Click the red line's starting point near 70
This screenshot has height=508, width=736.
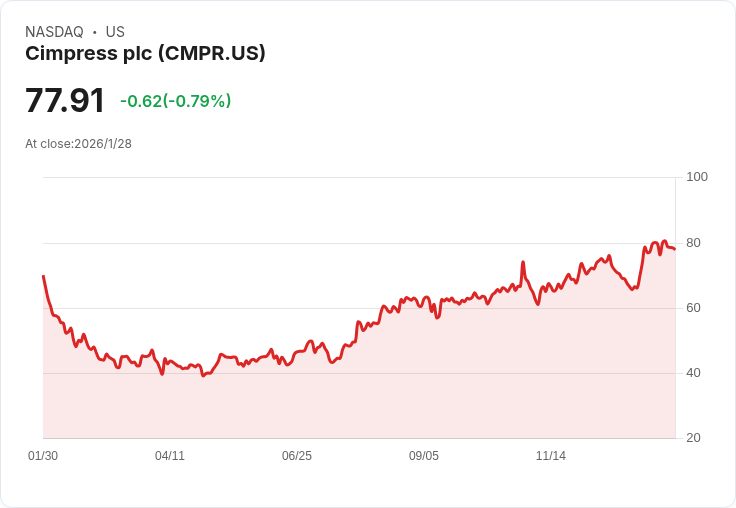43,276
